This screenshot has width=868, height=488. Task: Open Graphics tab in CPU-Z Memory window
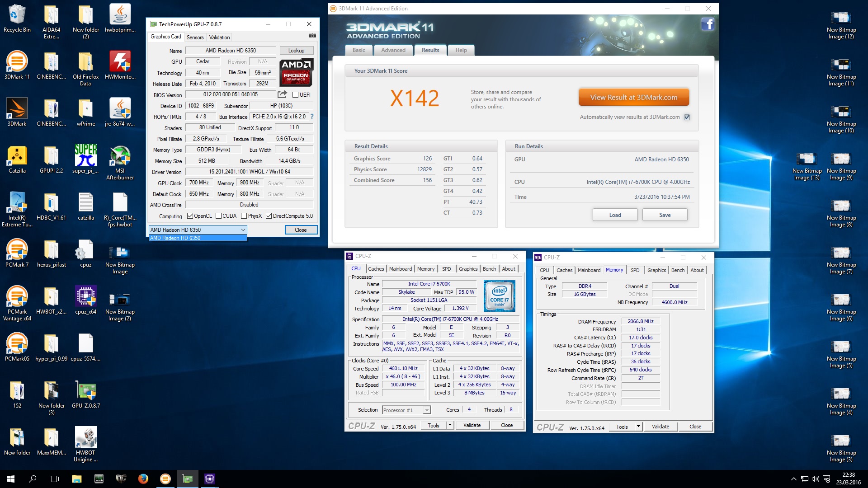click(656, 270)
